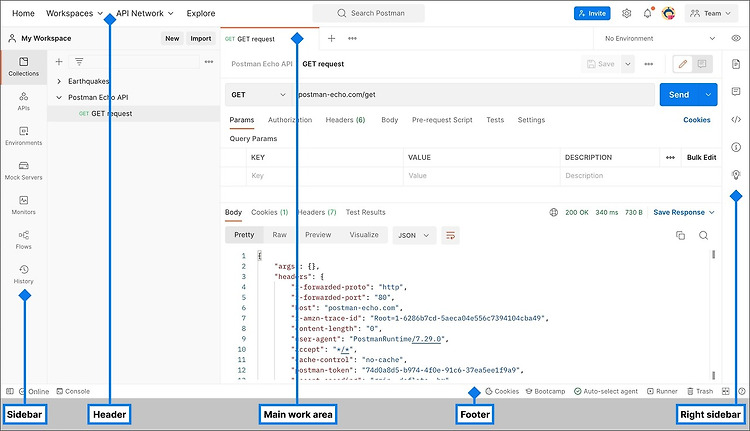Click the network globe icon near status
Viewport: 750px width, 431px height.
click(553, 212)
